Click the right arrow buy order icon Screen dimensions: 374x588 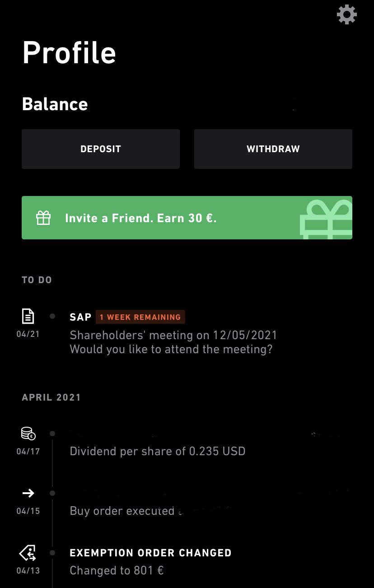tap(28, 493)
